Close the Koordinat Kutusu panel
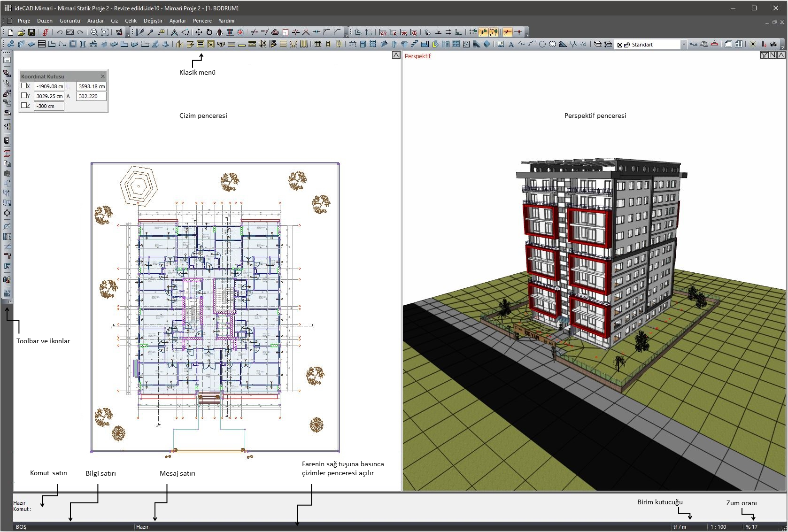Viewport: 788px width, 532px height. click(103, 76)
